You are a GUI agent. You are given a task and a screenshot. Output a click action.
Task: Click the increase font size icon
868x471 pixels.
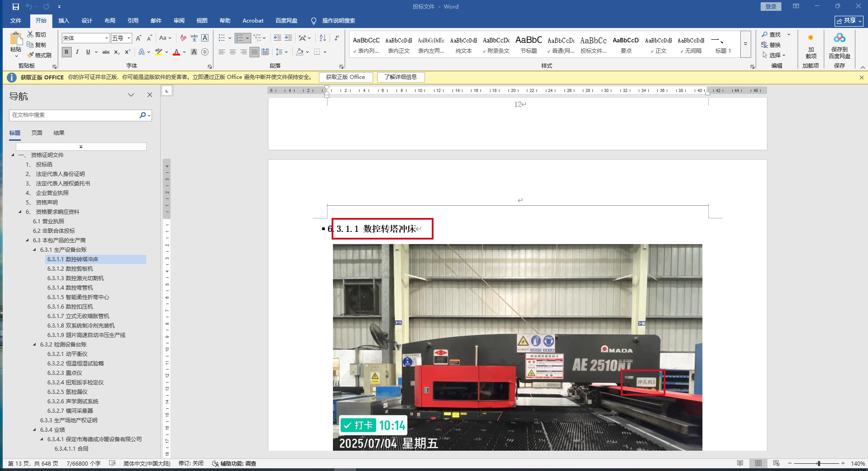139,38
